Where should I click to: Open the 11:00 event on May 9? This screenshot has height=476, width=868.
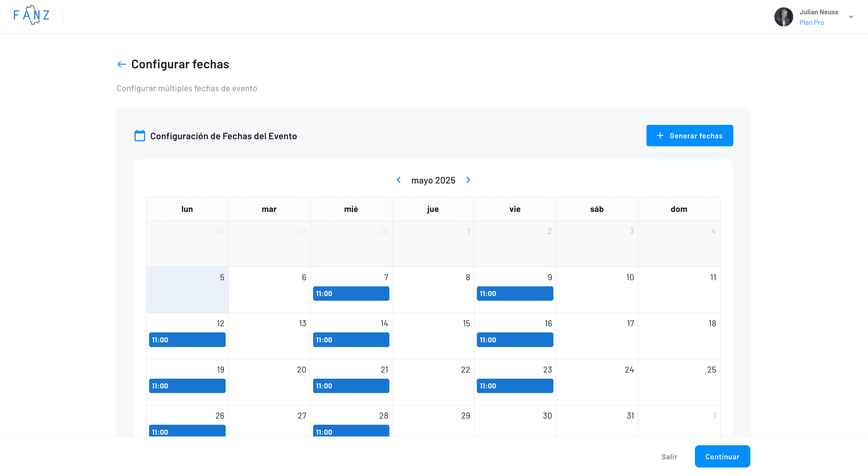click(x=514, y=294)
